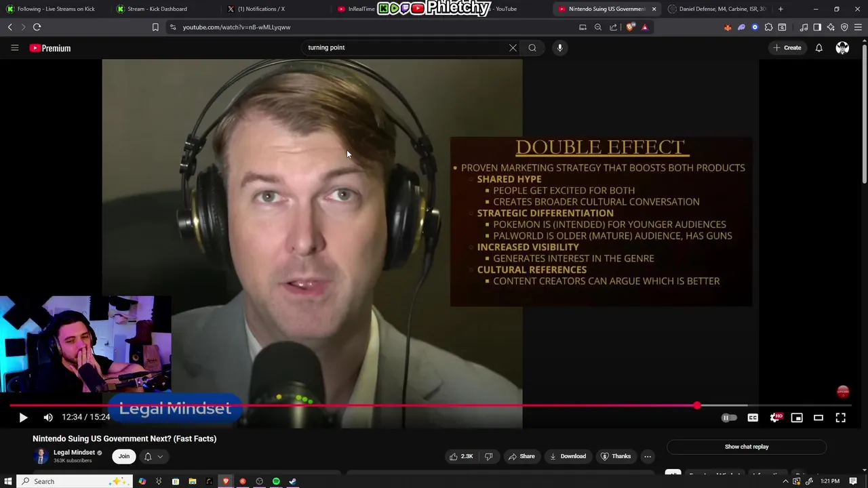Open the browser extensions puzzle icon
Image resolution: width=868 pixels, height=488 pixels.
[768, 27]
